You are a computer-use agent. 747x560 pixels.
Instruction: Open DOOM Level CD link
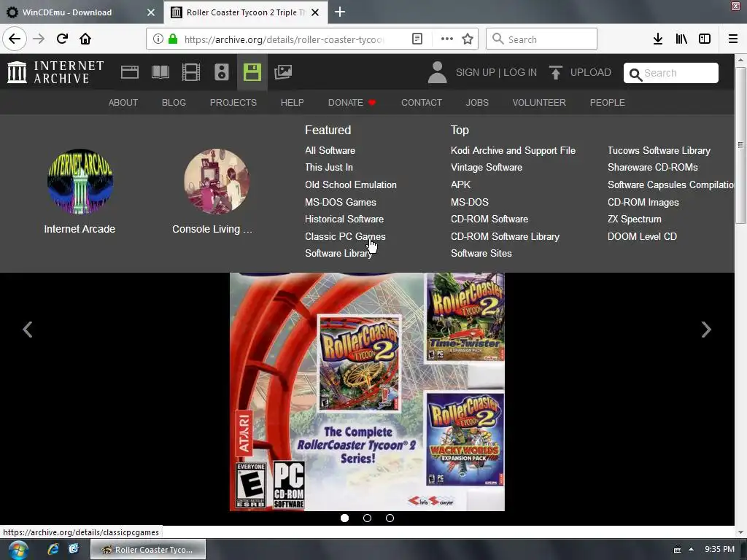(642, 236)
